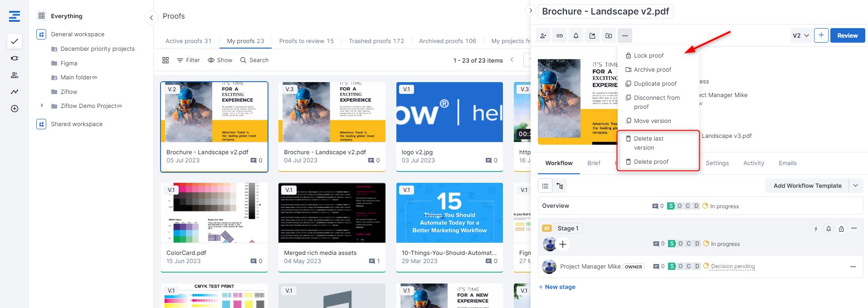Screen dimensions: 868x308
Task: Click the copy link icon in proof toolbar
Action: [x=560, y=36]
